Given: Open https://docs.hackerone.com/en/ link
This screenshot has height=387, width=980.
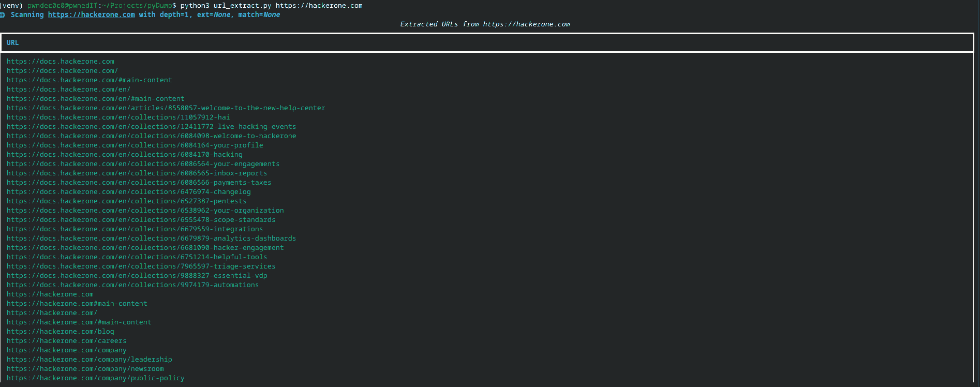Looking at the screenshot, I should click(68, 90).
